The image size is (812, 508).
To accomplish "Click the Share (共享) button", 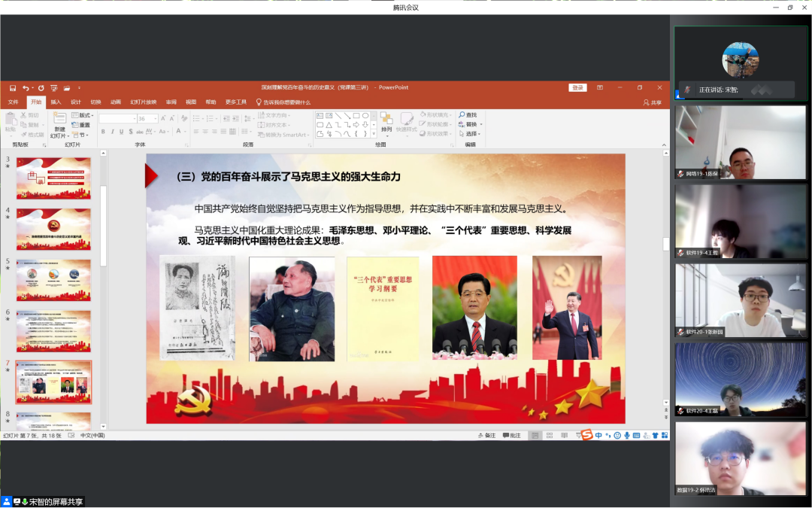I will 652,102.
